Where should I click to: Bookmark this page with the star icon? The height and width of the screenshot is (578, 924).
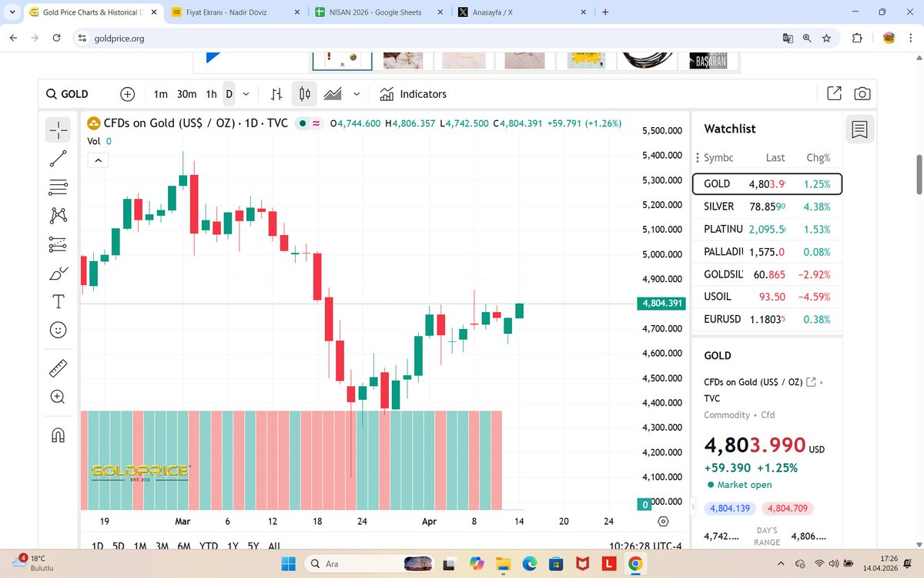pos(826,38)
